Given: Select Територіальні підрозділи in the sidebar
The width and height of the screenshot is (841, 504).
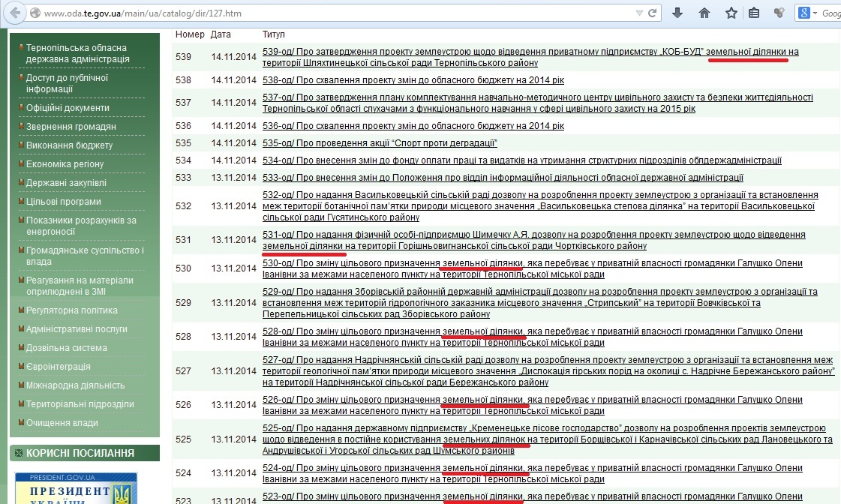Looking at the screenshot, I should 80,404.
